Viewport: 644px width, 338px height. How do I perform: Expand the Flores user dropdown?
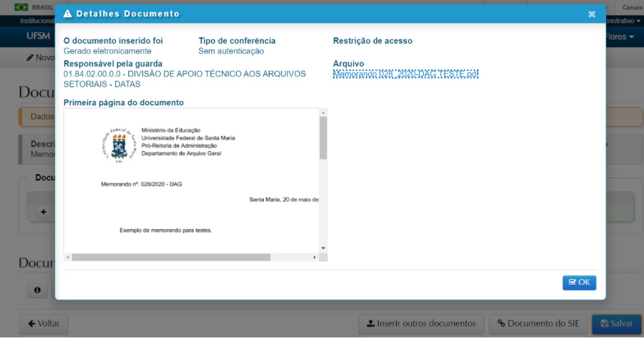point(621,37)
